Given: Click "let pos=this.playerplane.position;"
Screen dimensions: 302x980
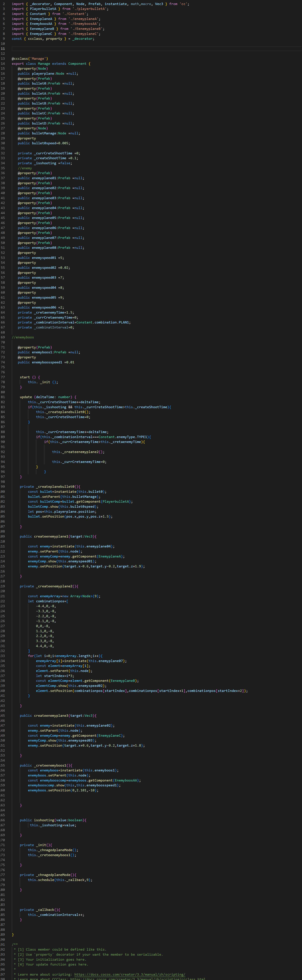Looking at the screenshot, I should pos(62,511).
